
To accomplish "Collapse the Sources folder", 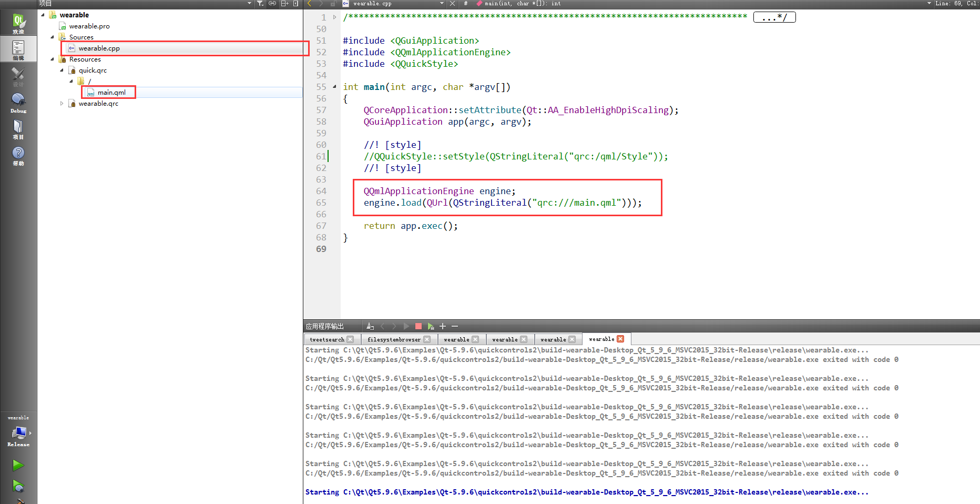I will click(52, 37).
